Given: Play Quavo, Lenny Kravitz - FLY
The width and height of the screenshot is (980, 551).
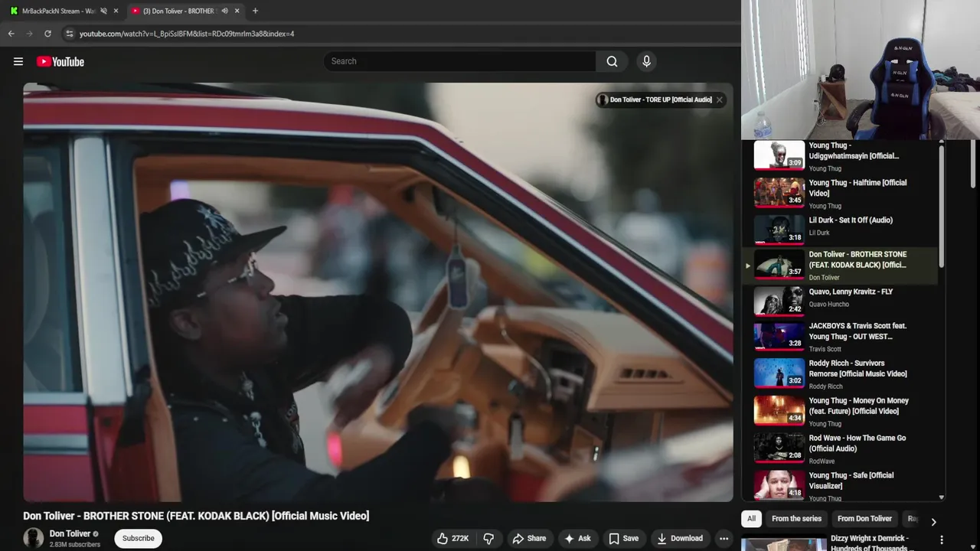Looking at the screenshot, I should point(842,301).
